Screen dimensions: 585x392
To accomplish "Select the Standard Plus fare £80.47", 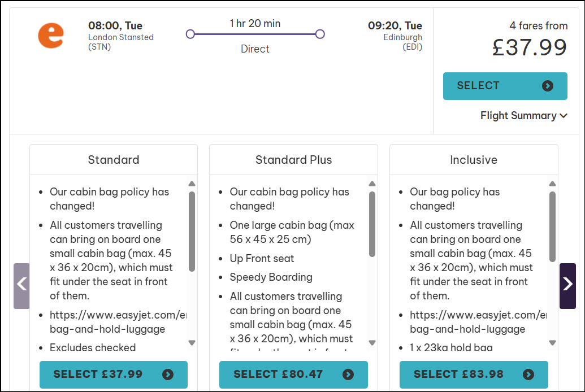I will (x=293, y=374).
